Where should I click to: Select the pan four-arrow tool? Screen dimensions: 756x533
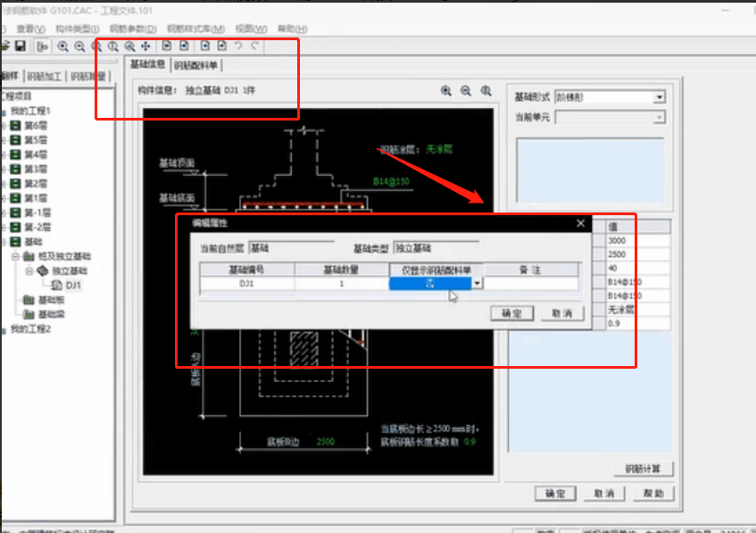tap(145, 46)
